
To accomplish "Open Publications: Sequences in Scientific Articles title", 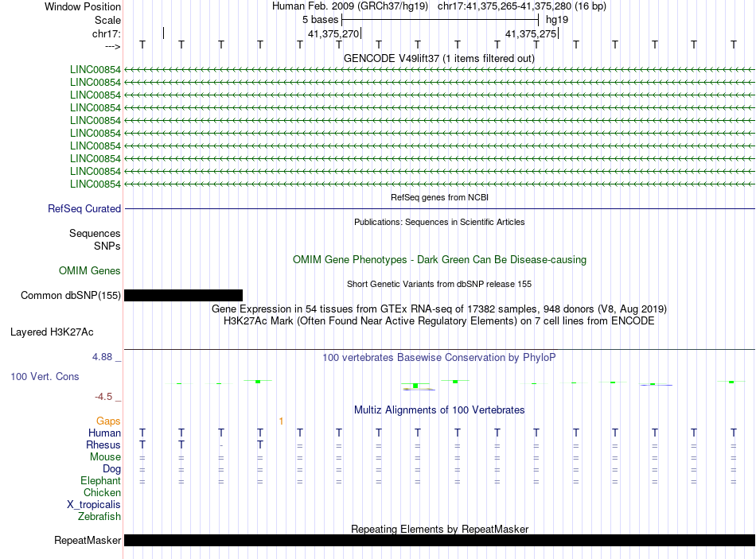I will 439,222.
